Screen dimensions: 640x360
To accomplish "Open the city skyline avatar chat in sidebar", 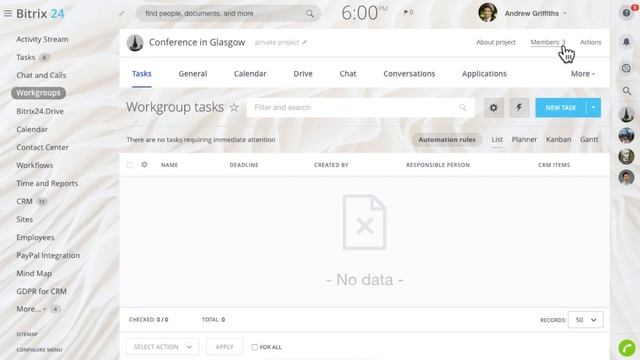I will pos(626,135).
